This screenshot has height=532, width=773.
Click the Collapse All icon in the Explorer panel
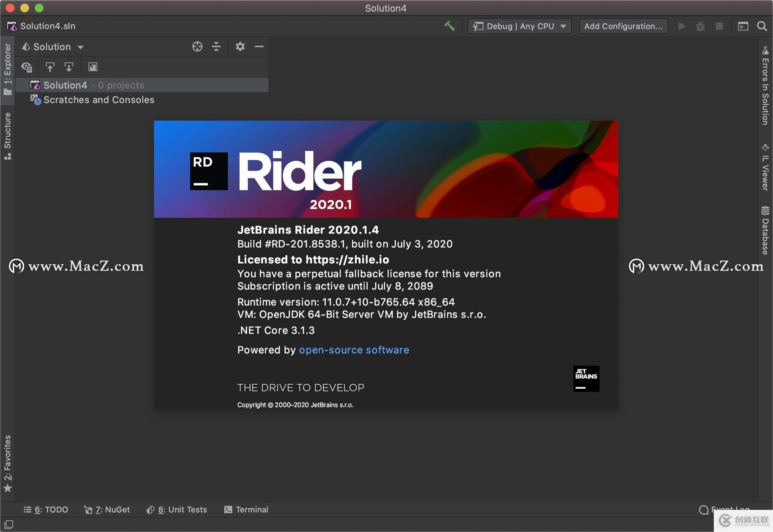[216, 47]
